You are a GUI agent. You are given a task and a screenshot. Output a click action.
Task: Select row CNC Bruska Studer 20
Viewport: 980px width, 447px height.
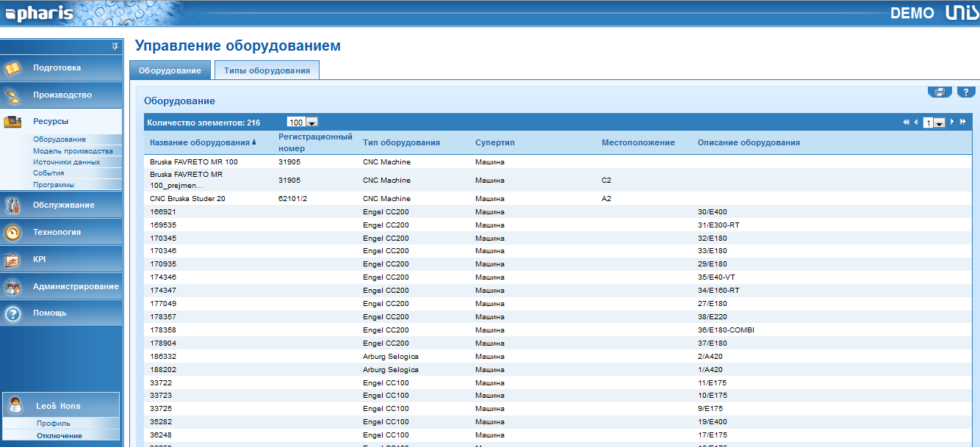(558, 199)
